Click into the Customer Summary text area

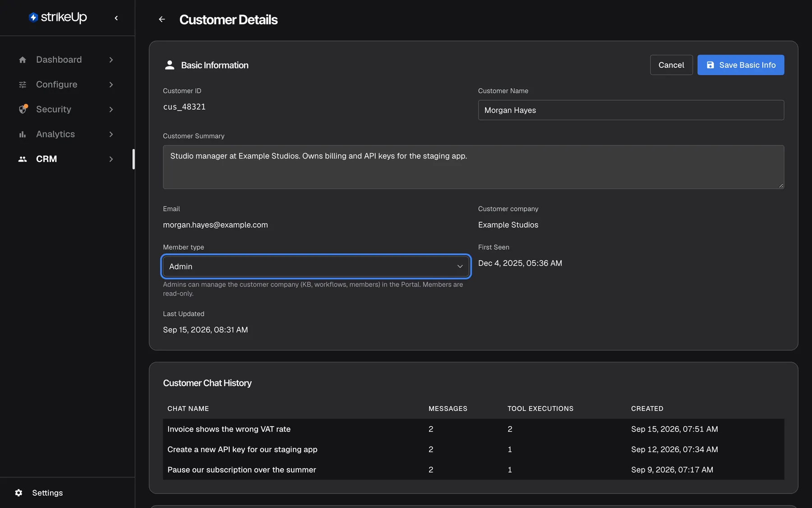(473, 167)
